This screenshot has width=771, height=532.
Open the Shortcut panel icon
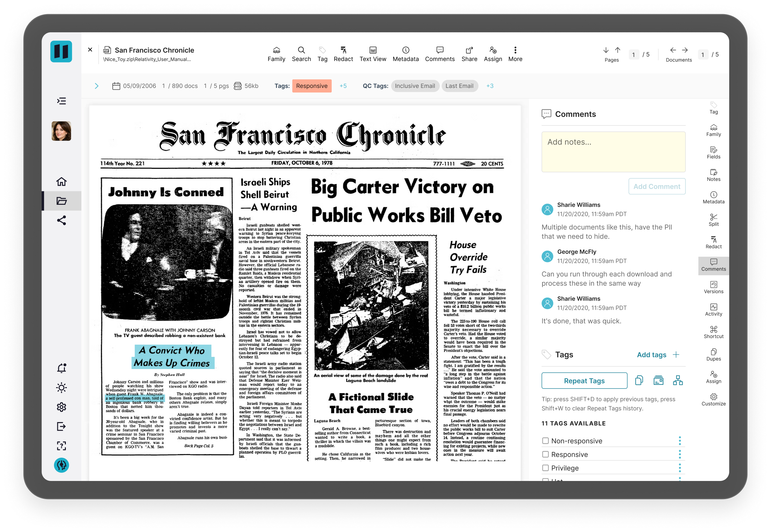pyautogui.click(x=713, y=332)
